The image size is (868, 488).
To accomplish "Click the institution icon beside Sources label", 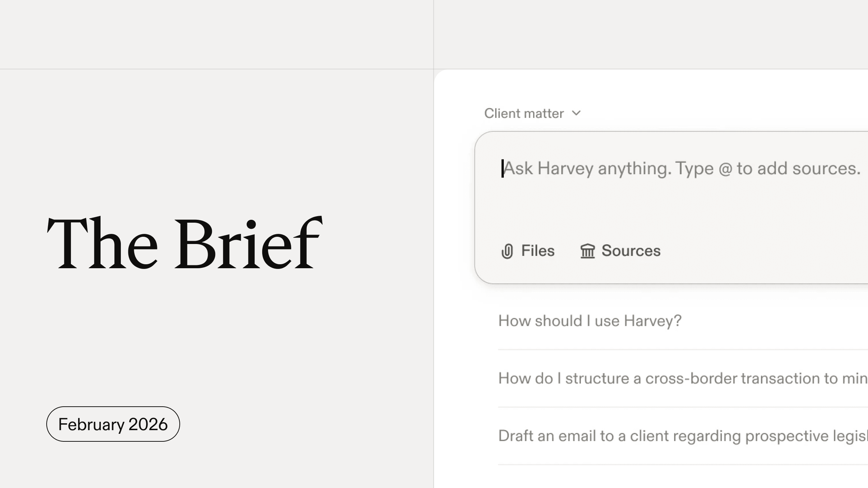I will [x=588, y=251].
